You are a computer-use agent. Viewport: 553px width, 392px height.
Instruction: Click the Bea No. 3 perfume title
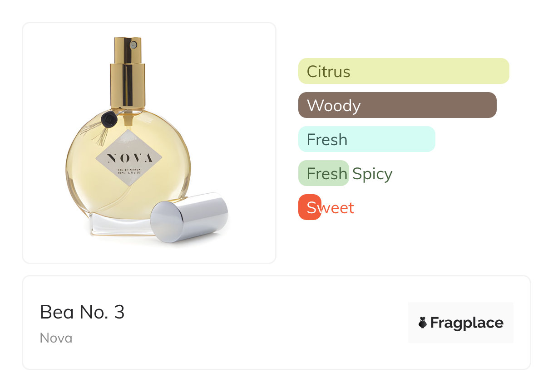82,312
